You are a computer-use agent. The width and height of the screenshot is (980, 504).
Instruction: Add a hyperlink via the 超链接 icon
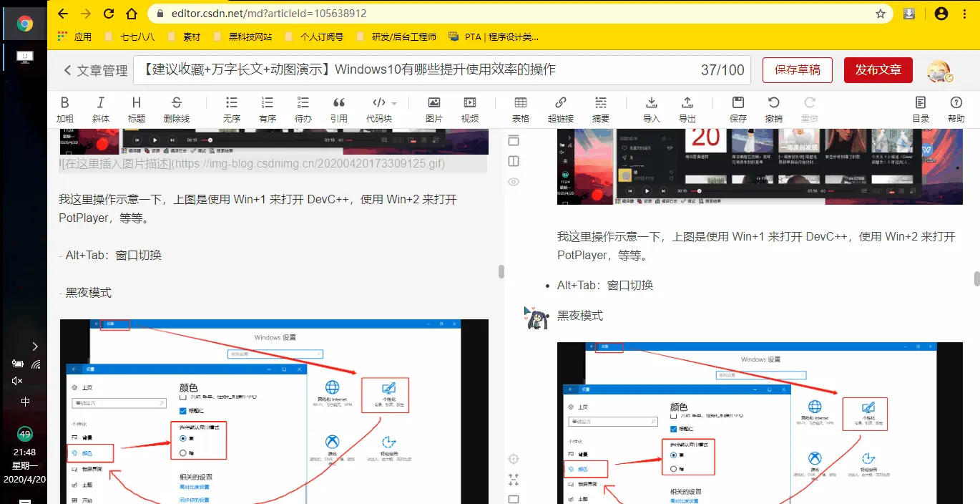[x=560, y=107]
